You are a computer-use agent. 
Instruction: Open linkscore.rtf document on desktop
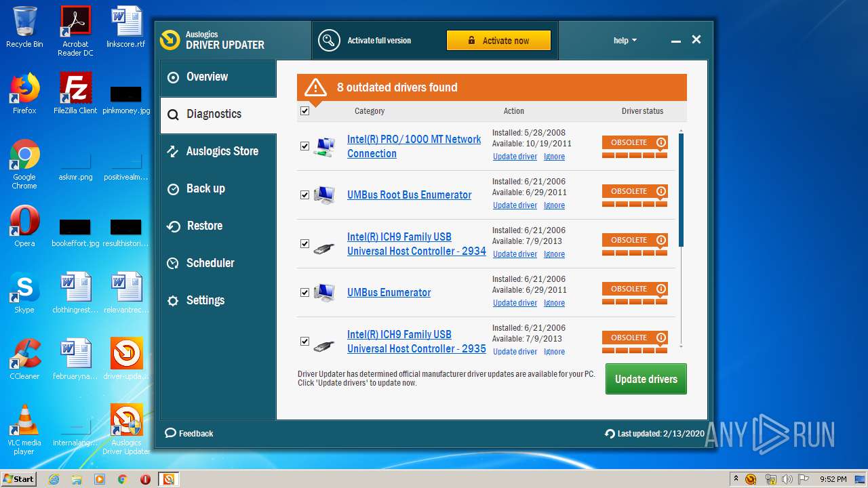click(126, 28)
